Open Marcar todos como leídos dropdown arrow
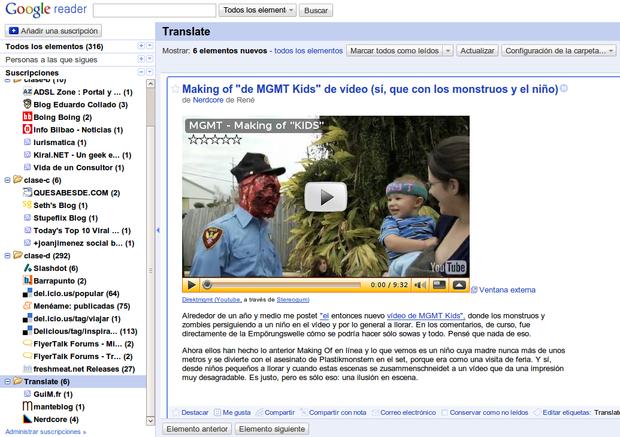 [x=448, y=51]
